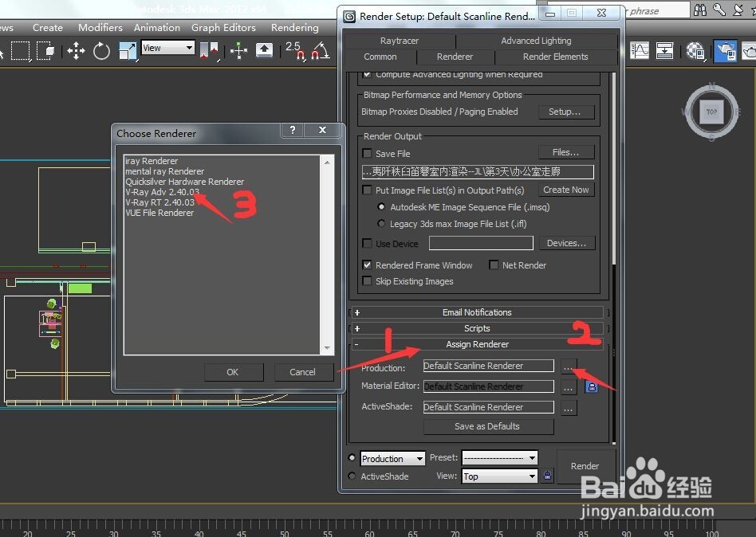Viewport: 756px width, 537px height.
Task: Expand the Email Notifications rollout
Action: click(x=477, y=312)
